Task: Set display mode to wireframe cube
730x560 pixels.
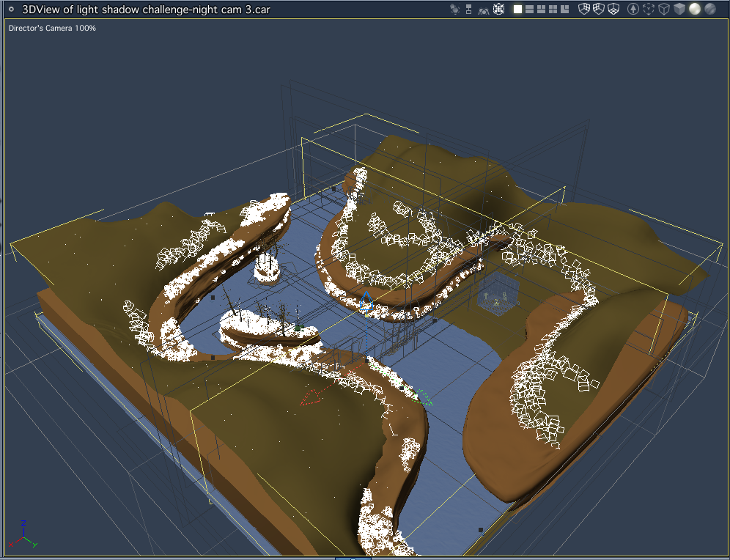Action: (x=664, y=9)
